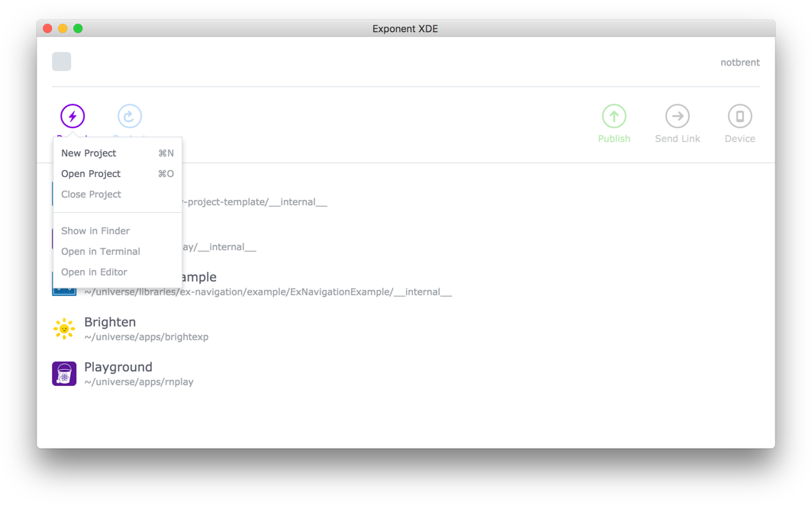Screen dimensions: 812x505
Task: Click the gray avatar square at top left
Action: [62, 62]
